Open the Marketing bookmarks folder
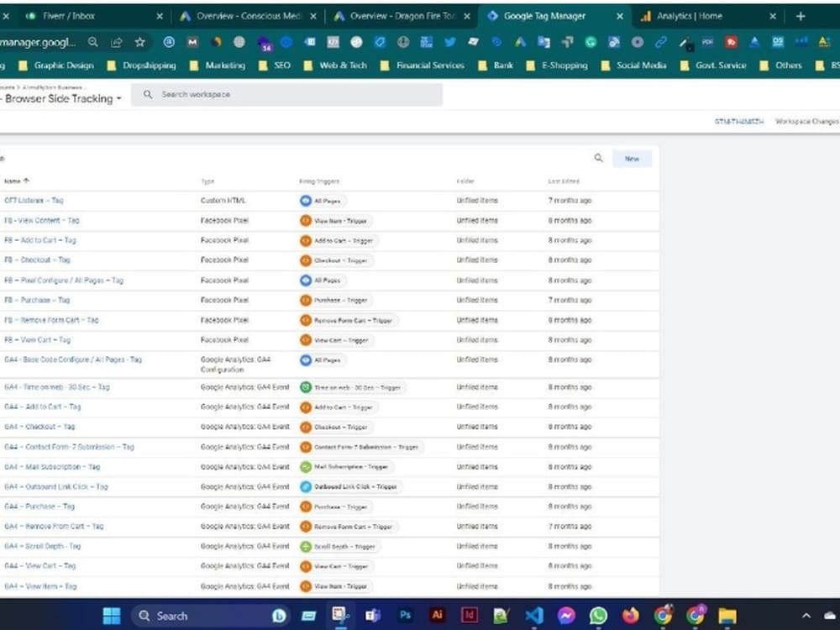Viewport: 840px width, 630px height. pyautogui.click(x=218, y=66)
